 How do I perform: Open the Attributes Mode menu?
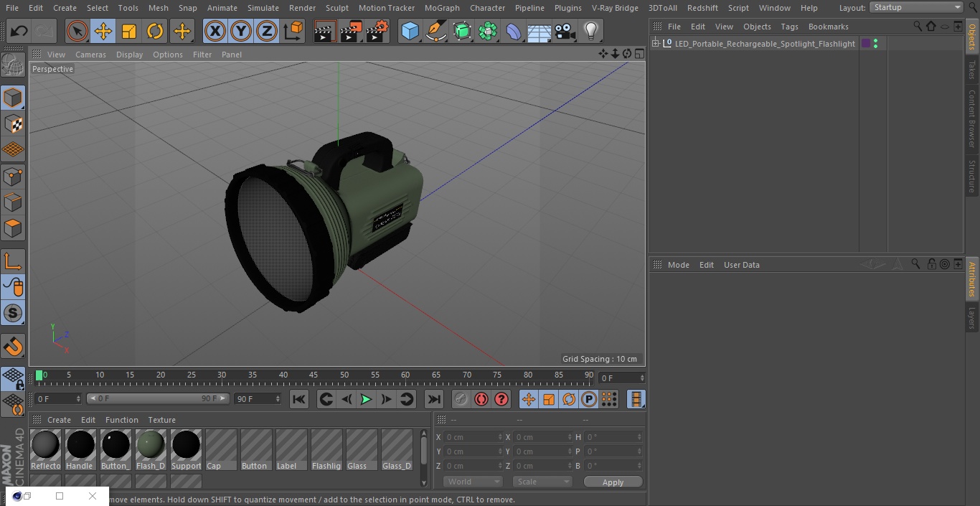point(678,265)
